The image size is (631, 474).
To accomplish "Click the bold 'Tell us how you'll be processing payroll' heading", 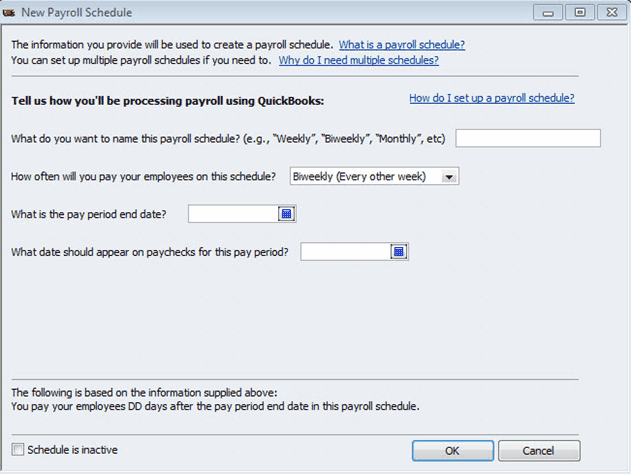I will tap(167, 101).
